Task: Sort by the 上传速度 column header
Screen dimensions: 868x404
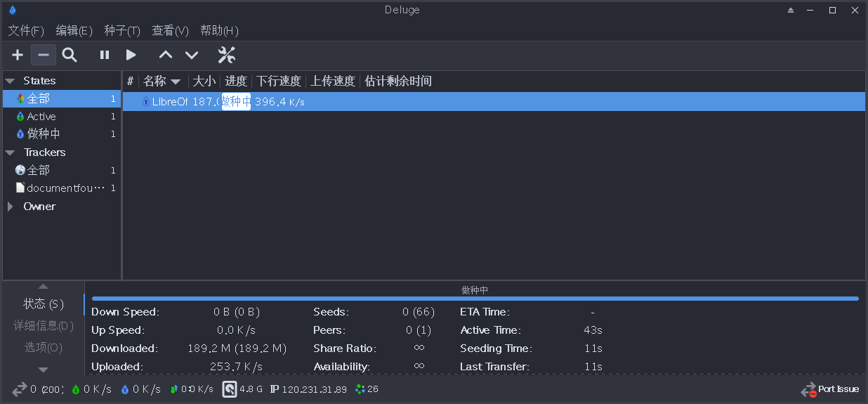Action: tap(333, 82)
